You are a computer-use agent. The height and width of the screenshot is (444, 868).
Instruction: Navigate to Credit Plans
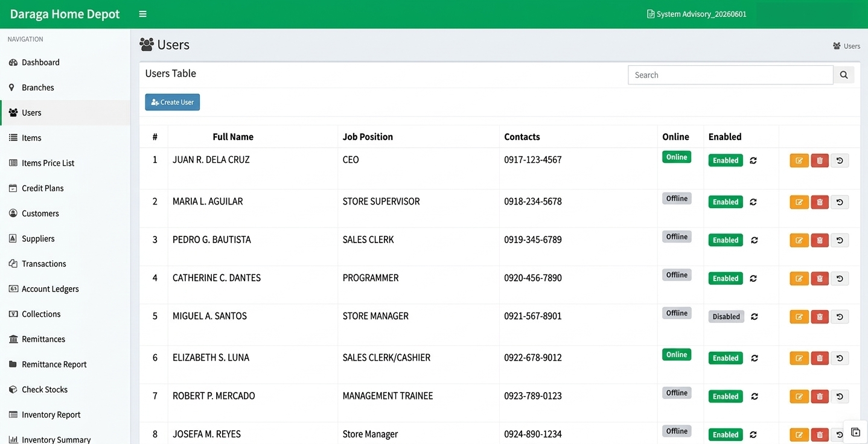tap(65, 188)
